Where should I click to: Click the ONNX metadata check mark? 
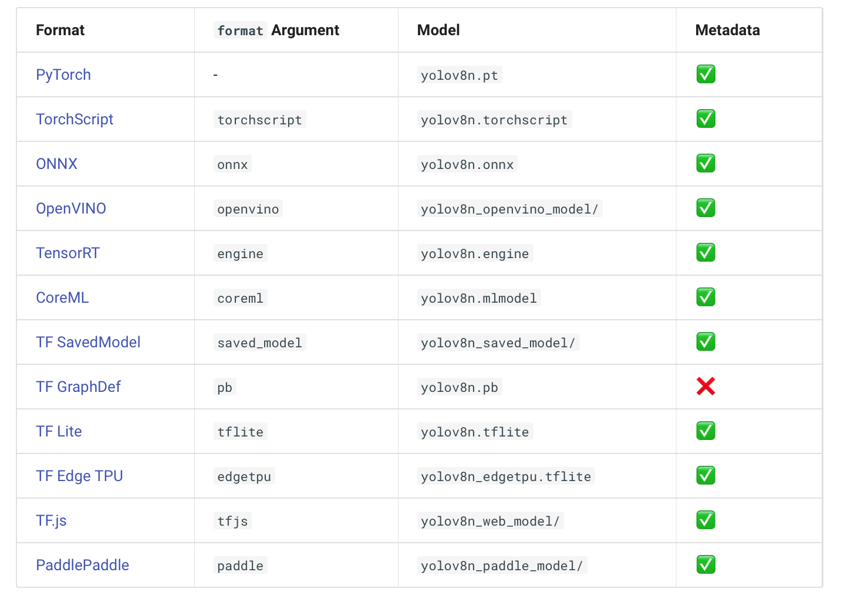705,163
